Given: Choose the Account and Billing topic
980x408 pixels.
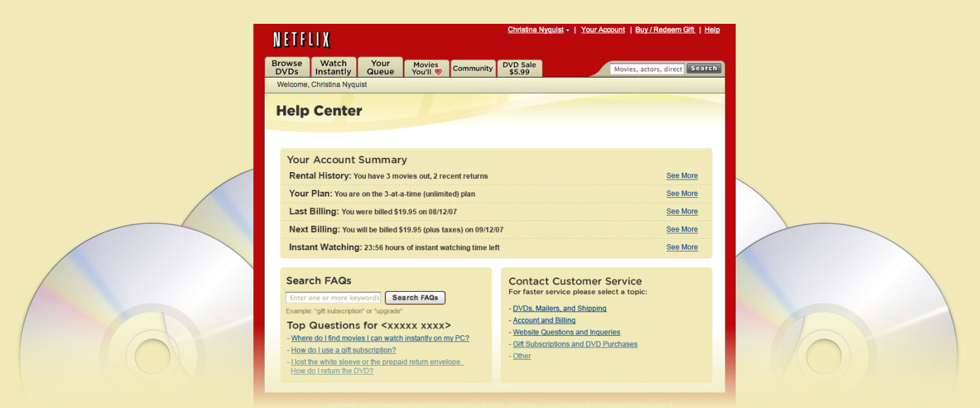Looking at the screenshot, I should click(544, 320).
